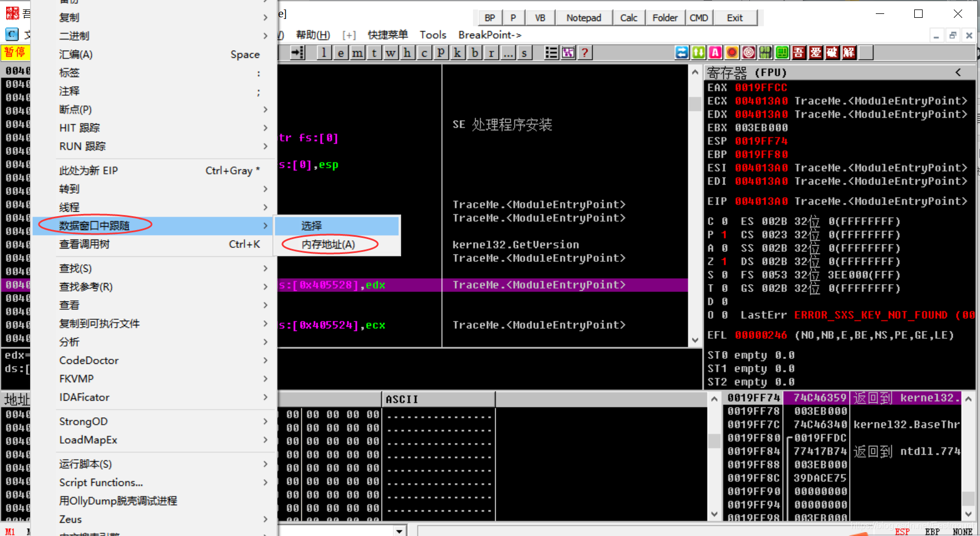Click the red '破' plugin icon

pyautogui.click(x=832, y=53)
